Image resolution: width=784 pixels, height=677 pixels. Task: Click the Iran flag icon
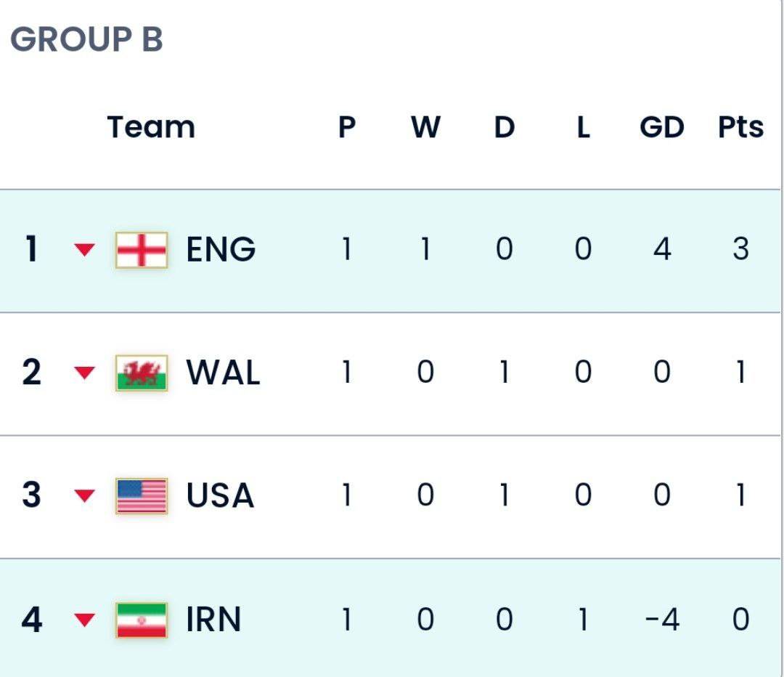point(142,620)
